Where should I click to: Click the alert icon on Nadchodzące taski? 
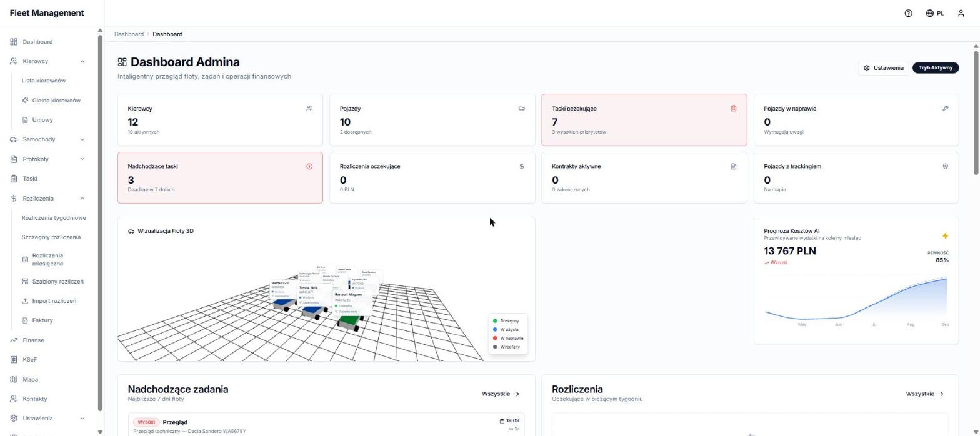click(x=309, y=167)
